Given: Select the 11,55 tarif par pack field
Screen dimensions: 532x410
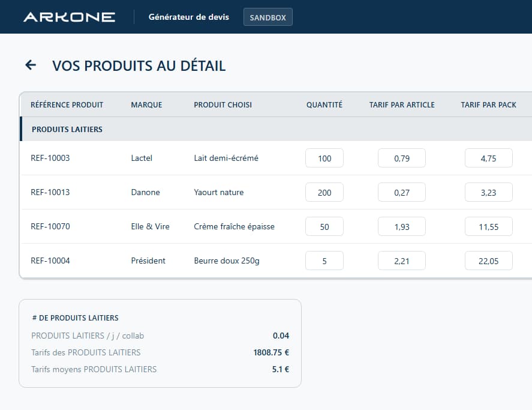Looking at the screenshot, I should click(x=489, y=226).
